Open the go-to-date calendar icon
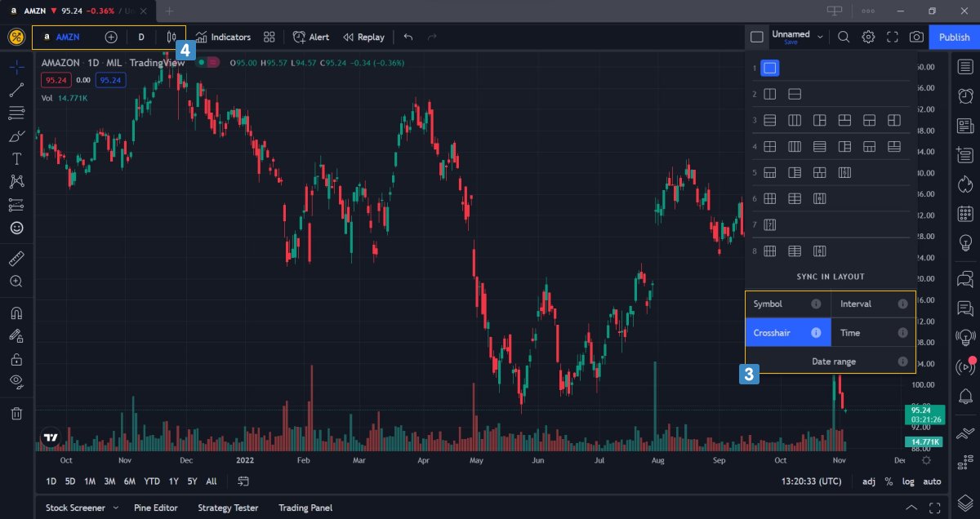 [243, 481]
